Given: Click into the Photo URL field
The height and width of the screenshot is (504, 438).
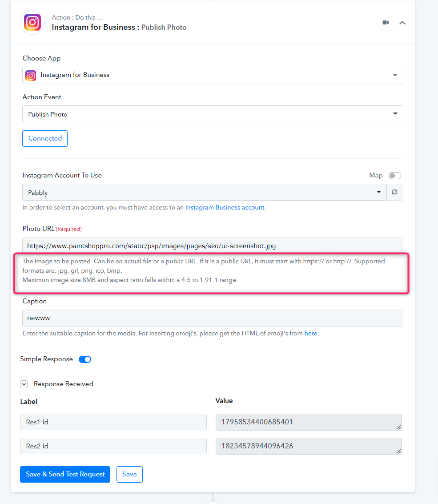Looking at the screenshot, I should pyautogui.click(x=213, y=246).
